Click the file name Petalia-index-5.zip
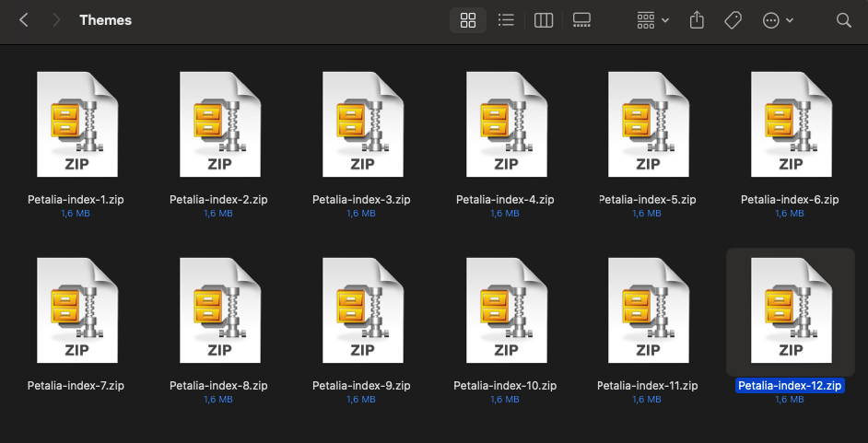Viewport: 868px width, 443px height. point(648,200)
